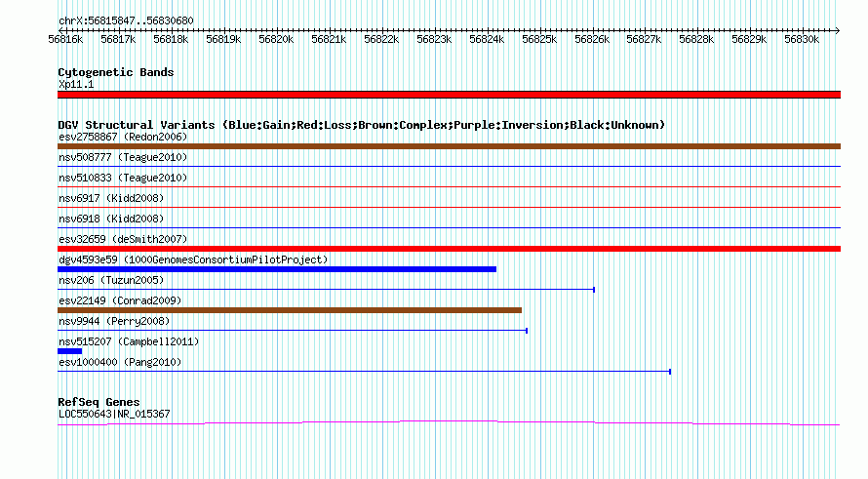
Task: Click the thick blue dgv4593e59 gain bar
Action: click(277, 269)
